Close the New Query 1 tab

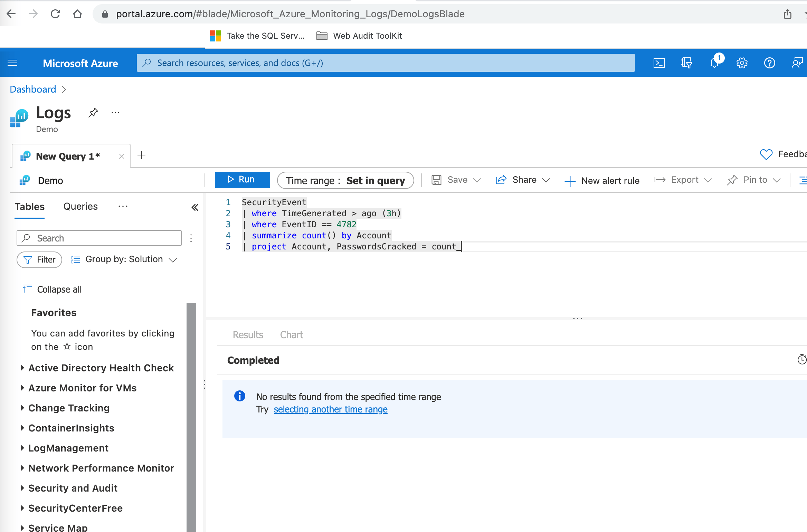point(121,156)
